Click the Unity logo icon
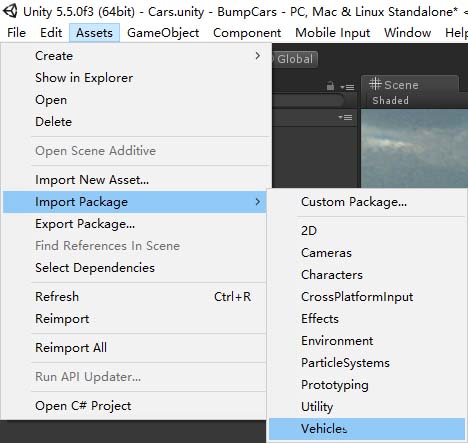 (10, 11)
